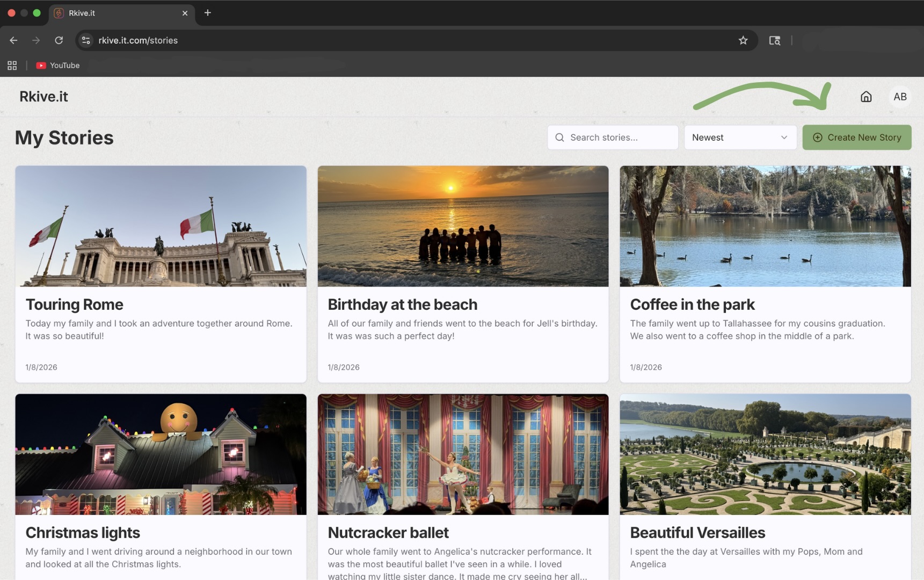
Task: Click the chevron arrow of the Newest selector
Action: pos(784,137)
